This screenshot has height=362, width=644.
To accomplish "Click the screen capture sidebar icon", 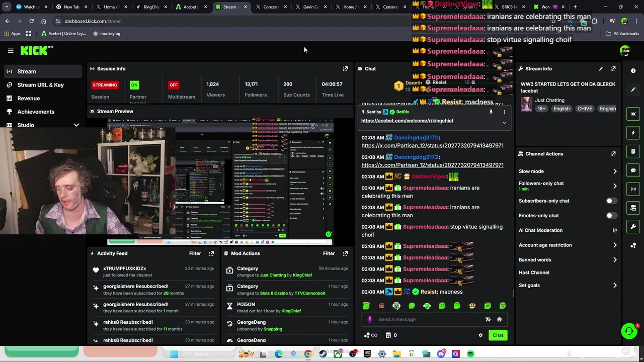I will [x=633, y=114].
